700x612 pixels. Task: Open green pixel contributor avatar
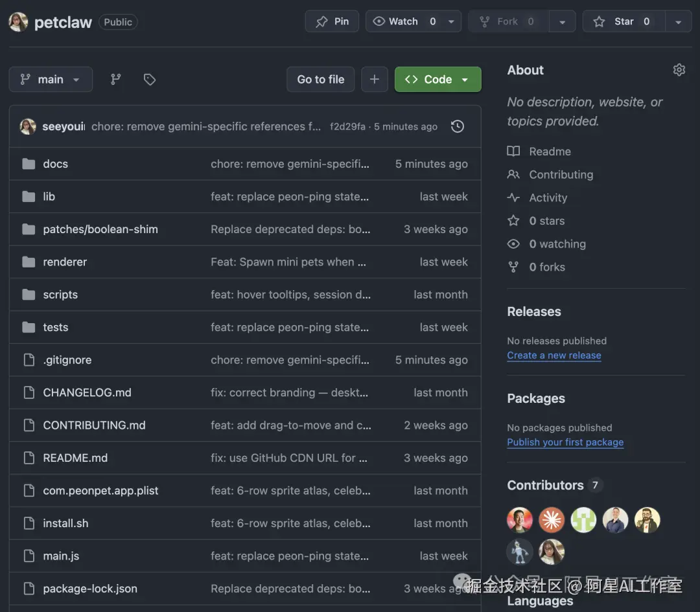(x=583, y=519)
